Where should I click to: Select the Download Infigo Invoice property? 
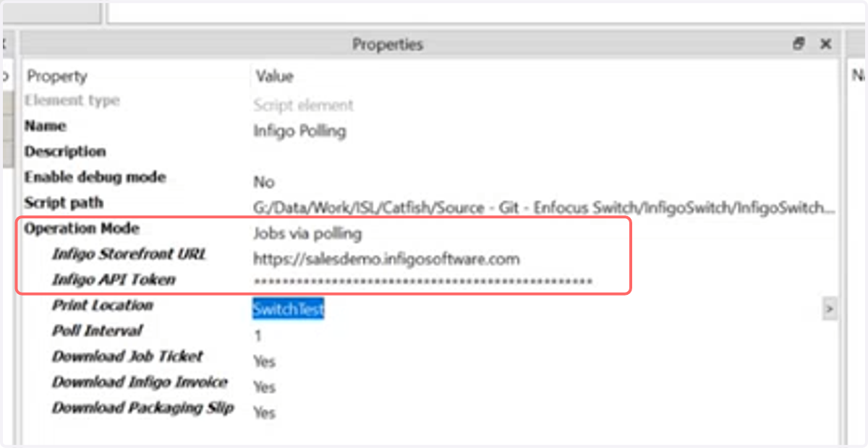pyautogui.click(x=140, y=382)
